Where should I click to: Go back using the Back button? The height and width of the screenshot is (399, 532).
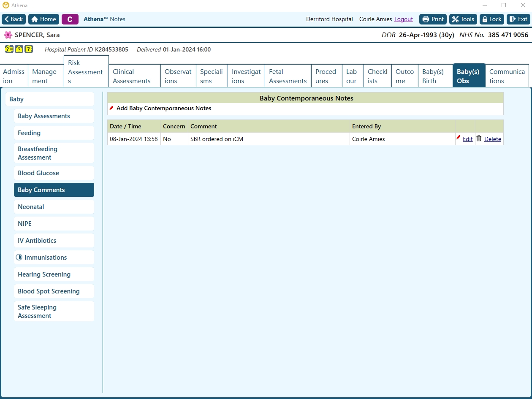pos(14,19)
